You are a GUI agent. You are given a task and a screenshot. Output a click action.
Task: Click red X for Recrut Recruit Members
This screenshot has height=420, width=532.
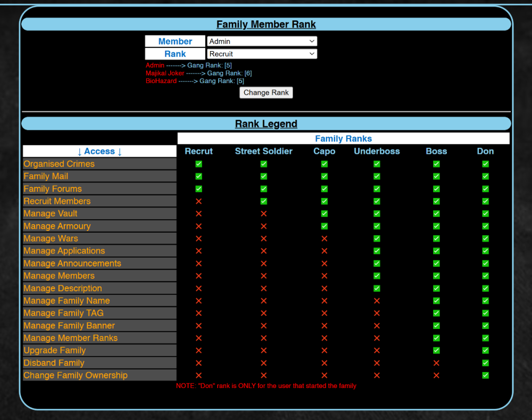coord(198,201)
